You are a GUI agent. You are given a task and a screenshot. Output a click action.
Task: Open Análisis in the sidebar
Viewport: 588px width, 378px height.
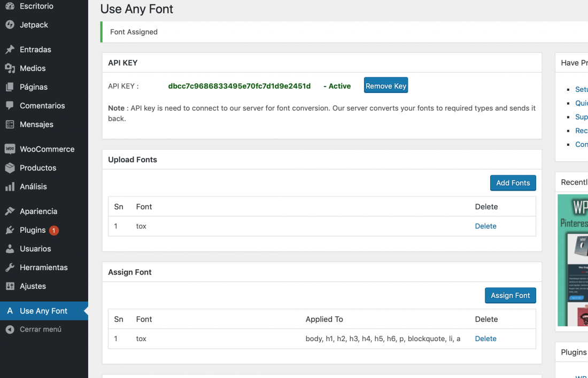(x=33, y=186)
